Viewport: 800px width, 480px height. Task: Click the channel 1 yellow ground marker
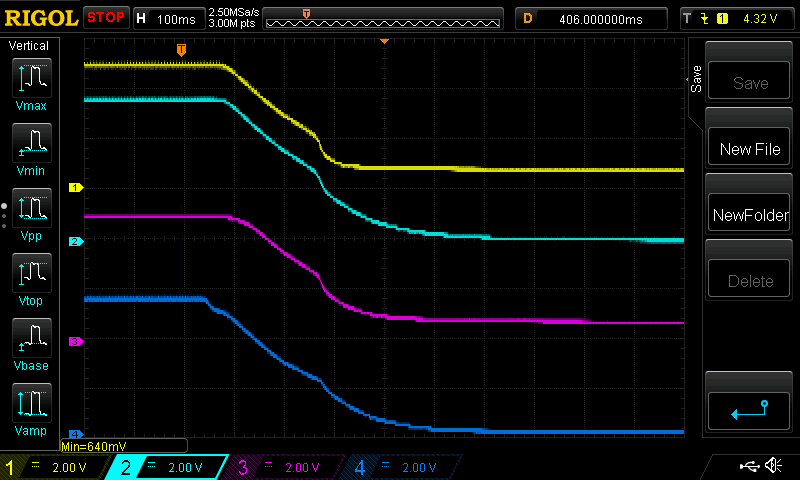(x=76, y=188)
